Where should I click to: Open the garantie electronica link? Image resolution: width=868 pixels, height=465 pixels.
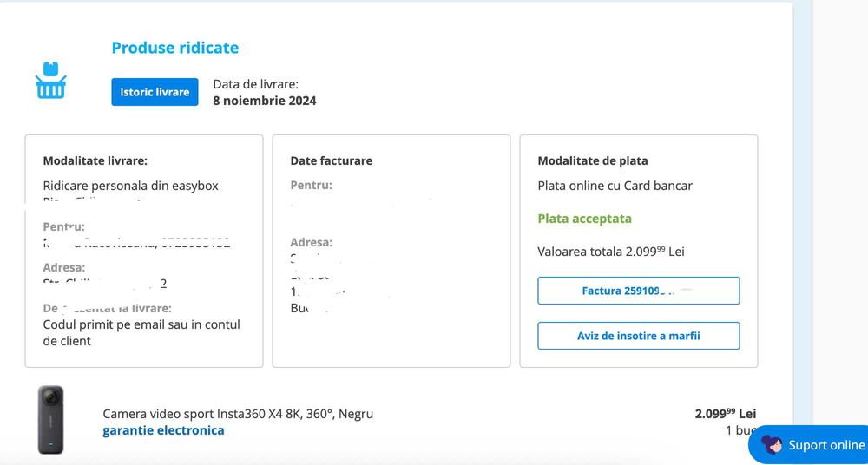tap(163, 430)
